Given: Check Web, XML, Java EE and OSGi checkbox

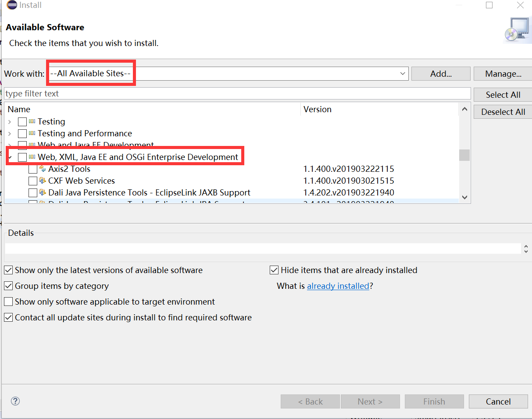Looking at the screenshot, I should coord(22,157).
